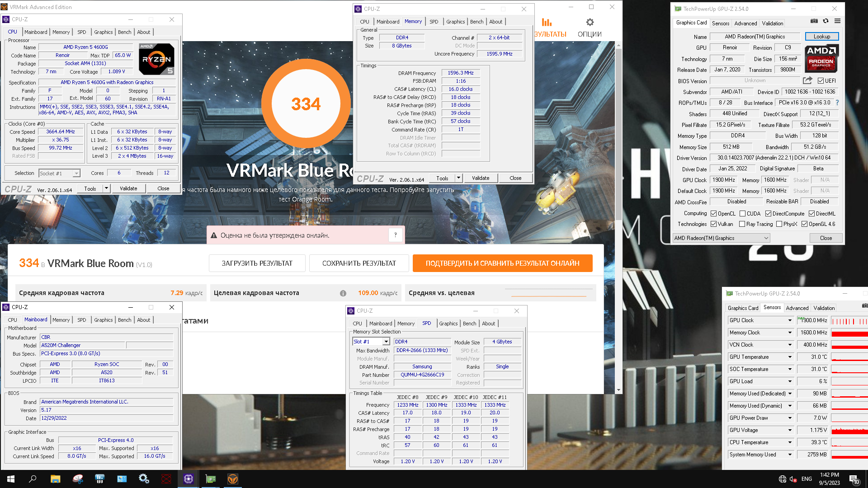Toggle the DirectCompute checkbox
The height and width of the screenshot is (488, 868).
(x=768, y=214)
